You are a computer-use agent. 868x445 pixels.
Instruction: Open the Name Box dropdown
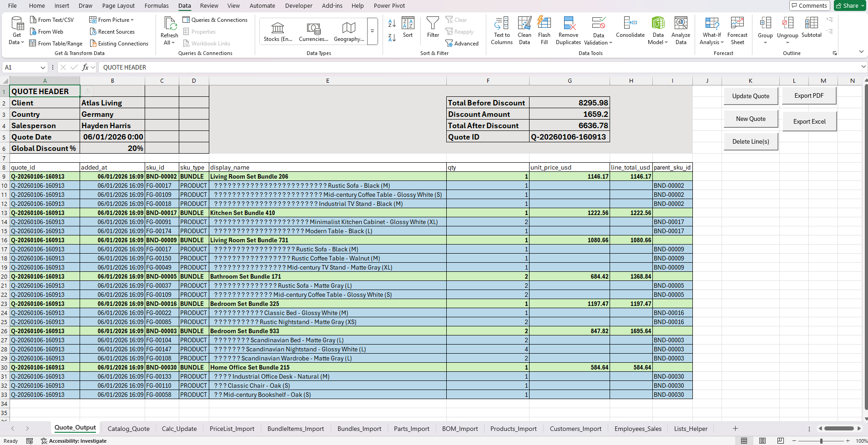pyautogui.click(x=42, y=67)
